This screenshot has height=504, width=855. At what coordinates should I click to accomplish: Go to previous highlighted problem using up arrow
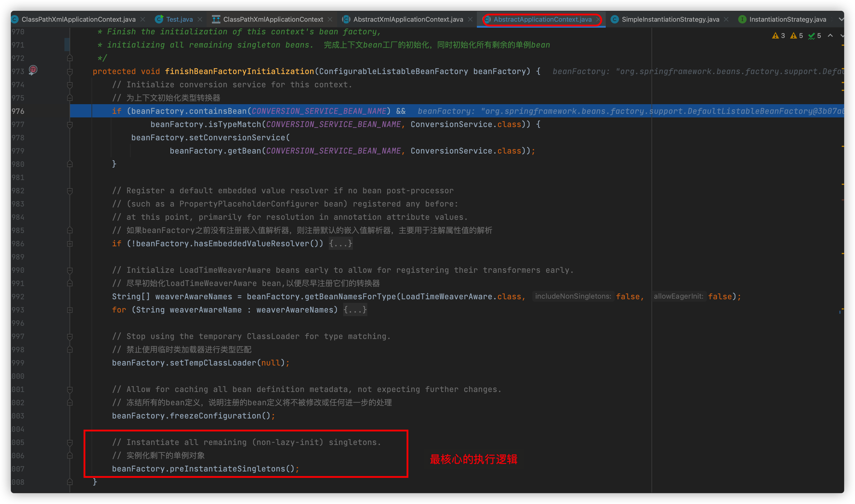830,35
